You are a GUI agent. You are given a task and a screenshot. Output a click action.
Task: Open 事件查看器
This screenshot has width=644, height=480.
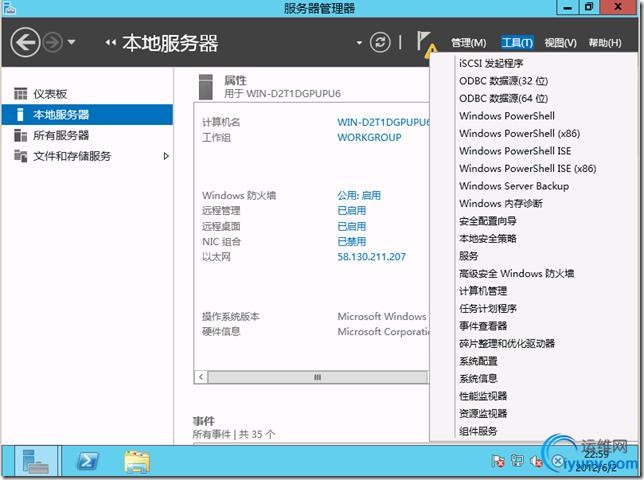point(483,326)
